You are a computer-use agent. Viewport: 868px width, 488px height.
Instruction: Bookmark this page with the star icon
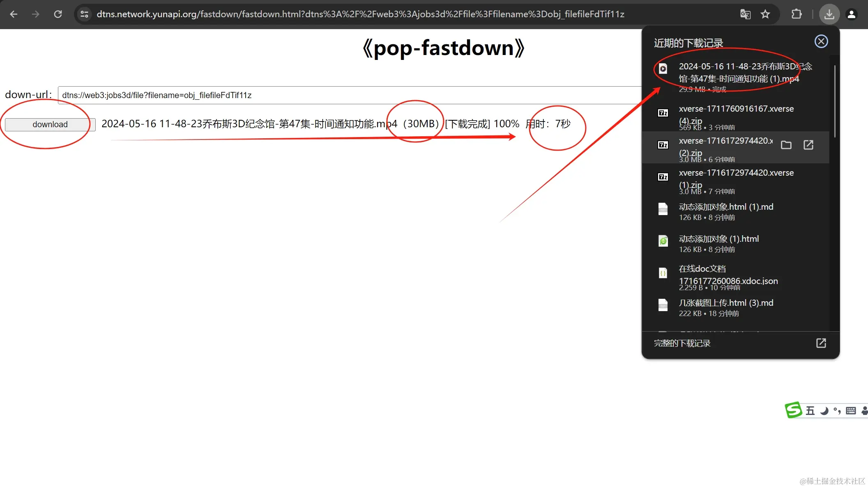(765, 14)
